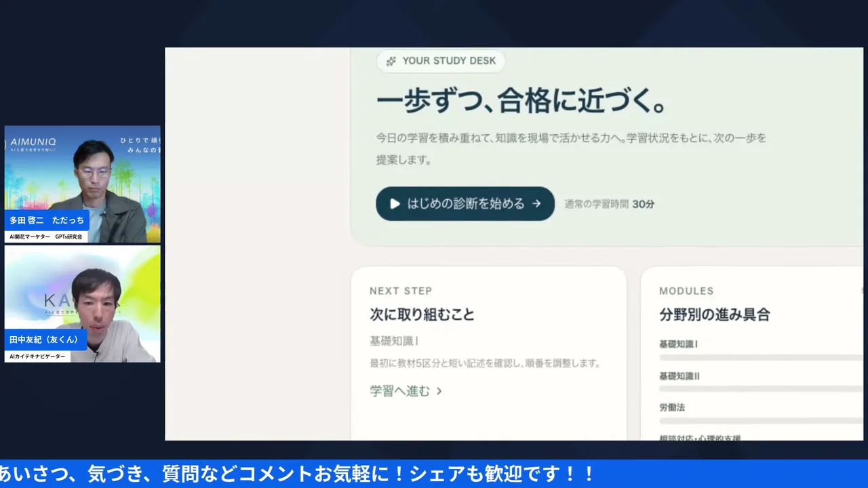
Task: Click the sparkle icon beside YOUR STUDY DESK
Action: tap(391, 61)
